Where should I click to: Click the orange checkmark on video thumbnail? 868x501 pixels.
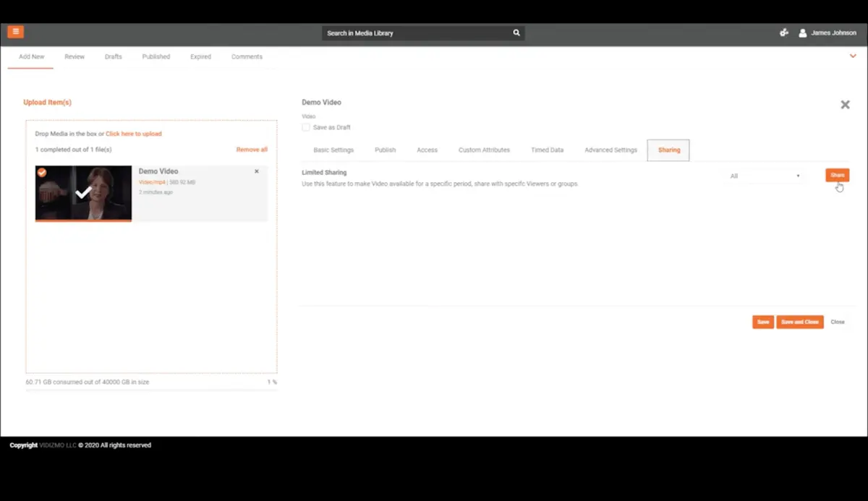42,172
